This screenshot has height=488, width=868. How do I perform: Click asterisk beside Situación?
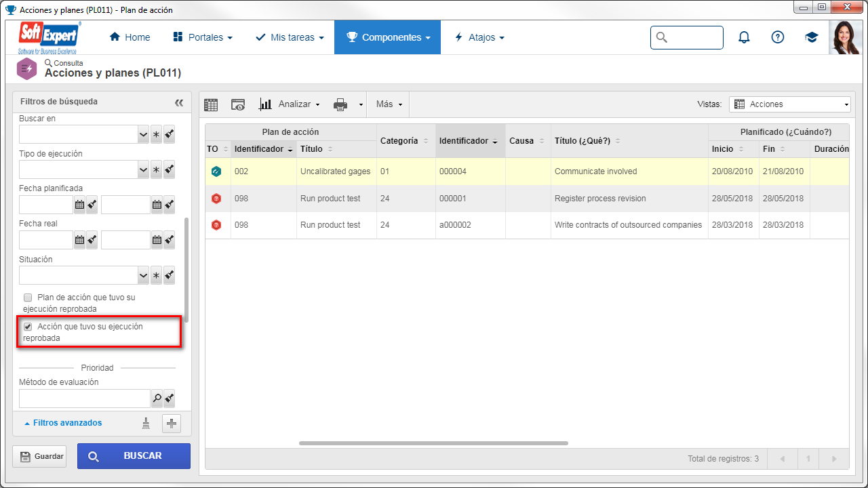pyautogui.click(x=156, y=275)
